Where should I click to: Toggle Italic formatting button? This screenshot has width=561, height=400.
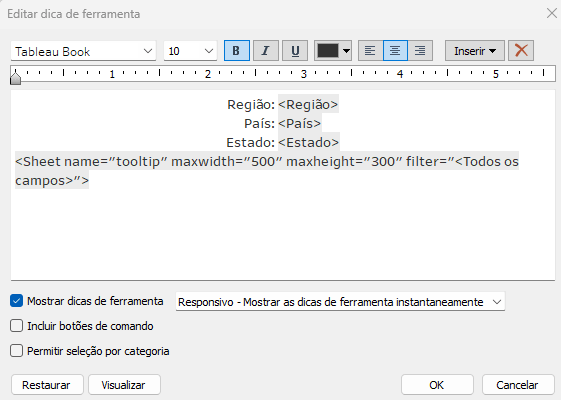[265, 50]
